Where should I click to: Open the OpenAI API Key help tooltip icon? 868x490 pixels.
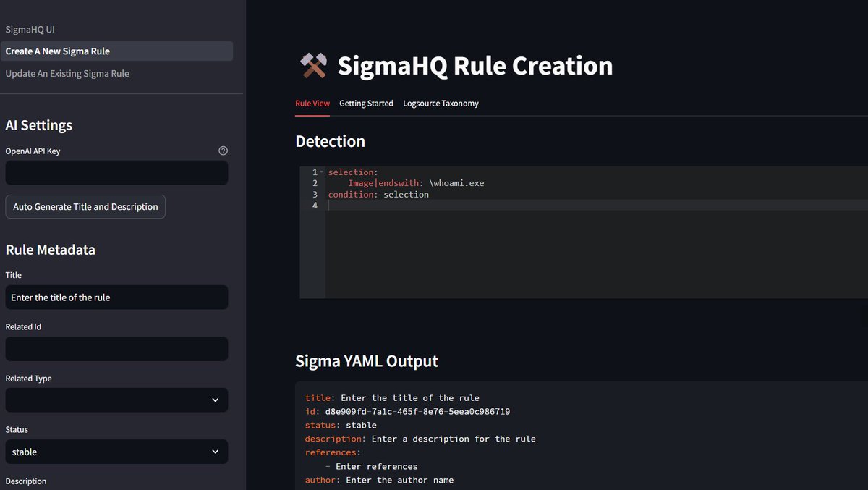(x=223, y=151)
